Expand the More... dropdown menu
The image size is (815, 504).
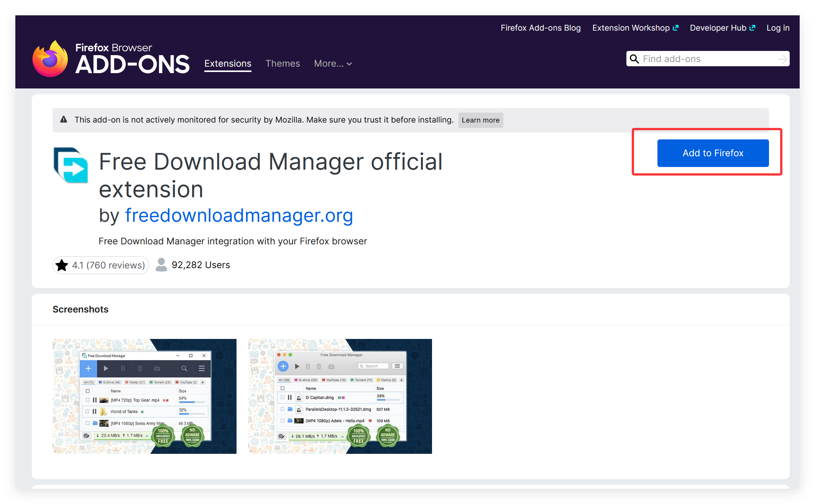(333, 64)
